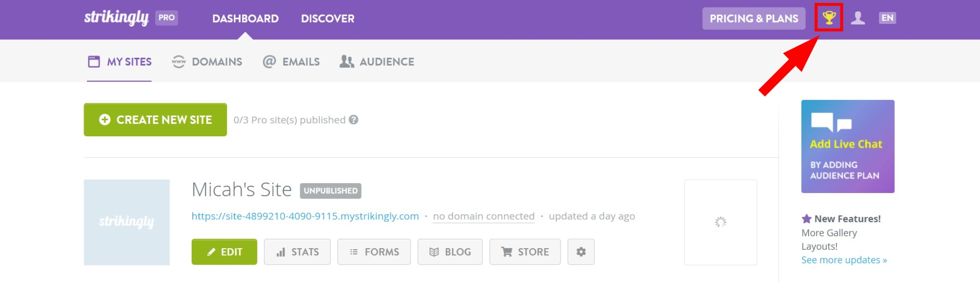980x282 pixels.
Task: Click the help question mark icon
Action: click(x=354, y=120)
